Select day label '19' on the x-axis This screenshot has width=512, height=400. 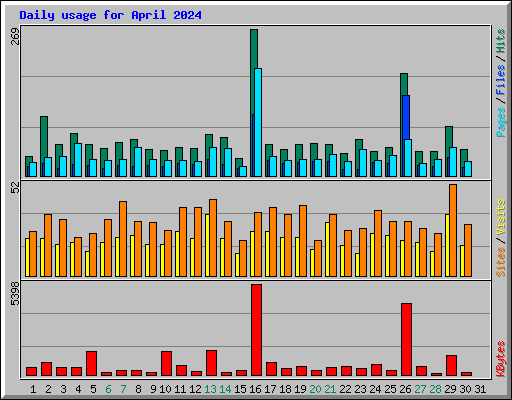tap(300, 389)
